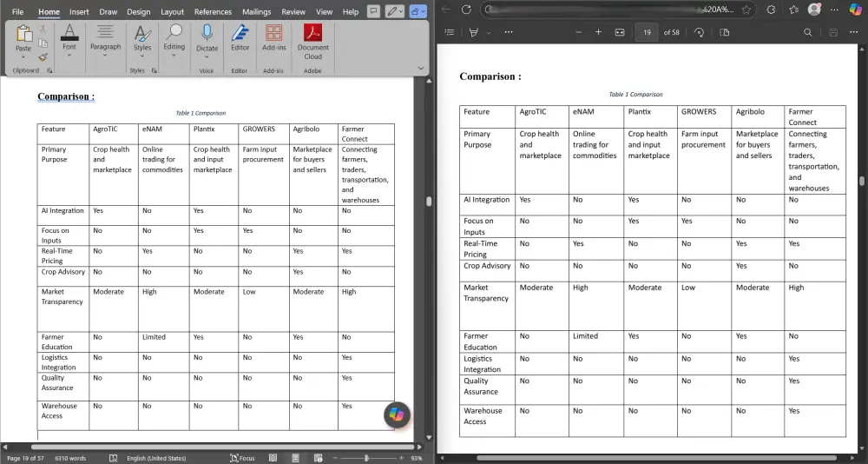Open the Styles pane launcher
The width and height of the screenshot is (868, 464).
tap(154, 70)
